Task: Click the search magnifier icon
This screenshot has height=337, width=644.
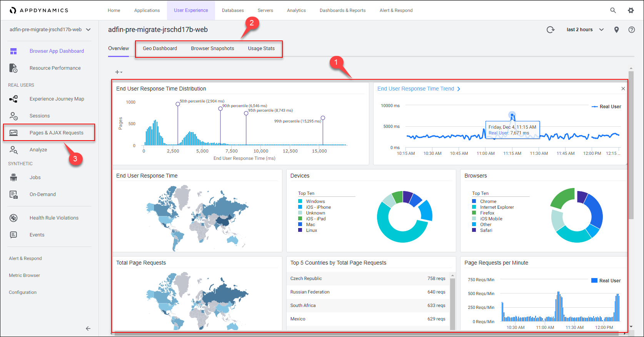Action: (613, 10)
